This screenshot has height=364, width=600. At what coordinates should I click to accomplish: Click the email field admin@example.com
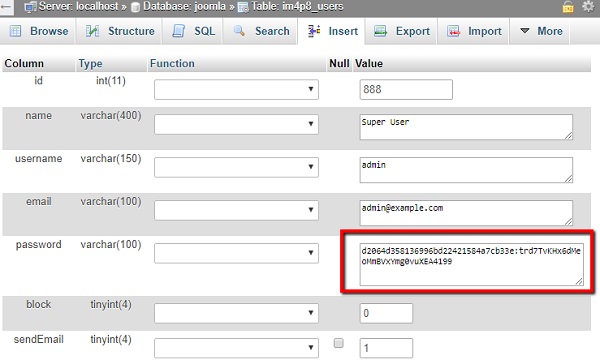pyautogui.click(x=466, y=213)
